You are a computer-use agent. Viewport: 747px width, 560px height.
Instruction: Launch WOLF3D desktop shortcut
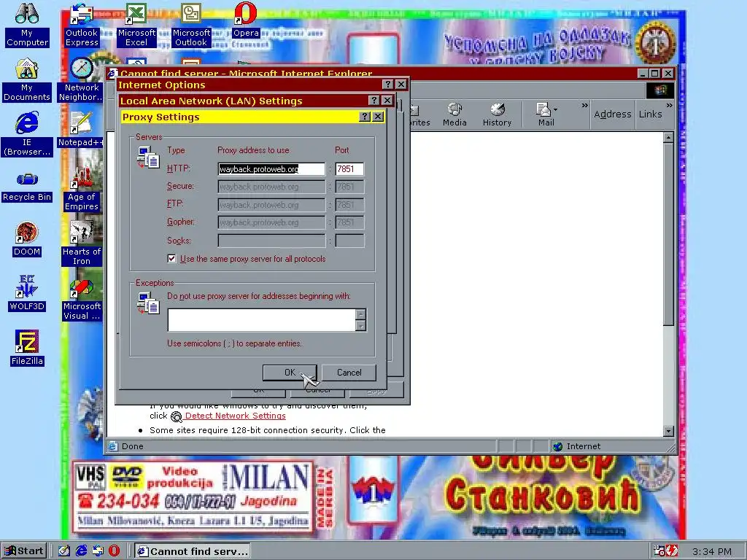[27, 294]
